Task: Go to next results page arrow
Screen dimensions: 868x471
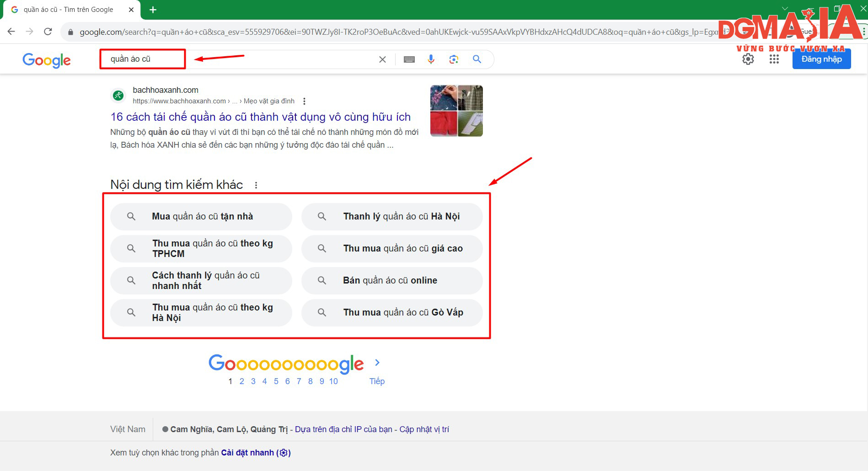Action: [x=377, y=363]
